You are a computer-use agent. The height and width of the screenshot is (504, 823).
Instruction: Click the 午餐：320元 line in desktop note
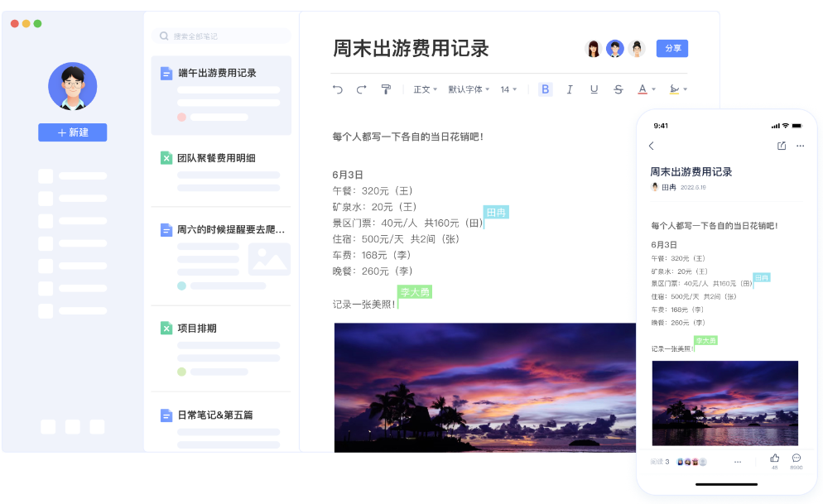click(x=373, y=191)
